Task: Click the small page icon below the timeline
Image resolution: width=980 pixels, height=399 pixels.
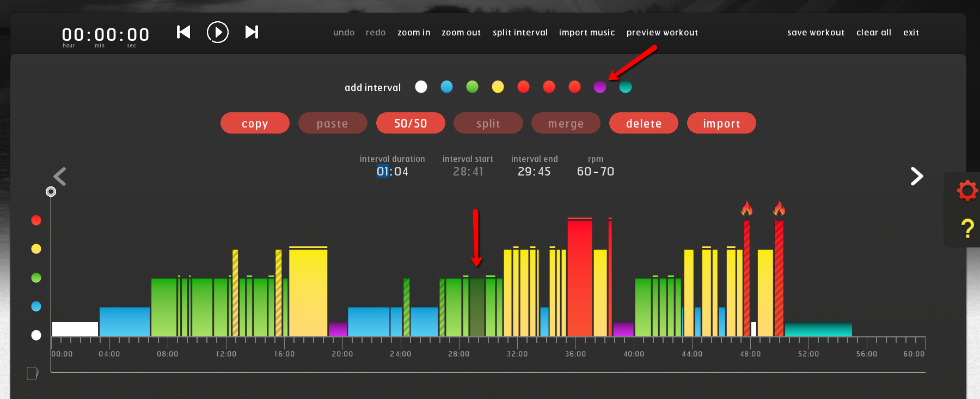Action: (33, 373)
